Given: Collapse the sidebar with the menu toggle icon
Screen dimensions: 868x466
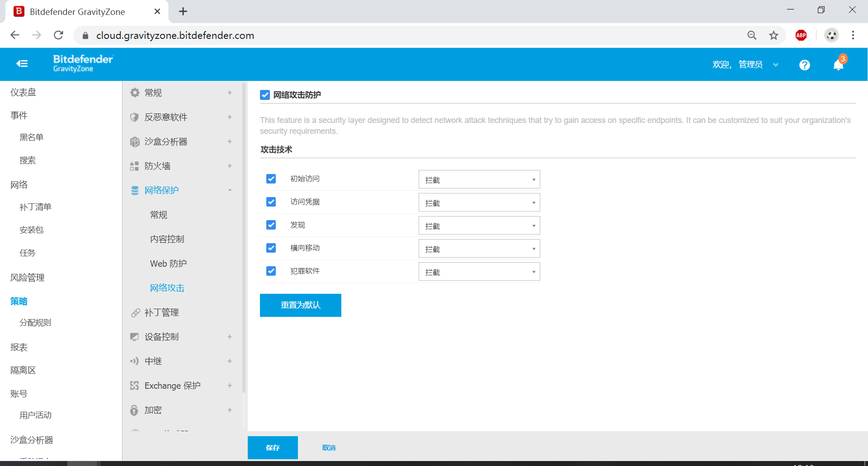Looking at the screenshot, I should click(22, 64).
